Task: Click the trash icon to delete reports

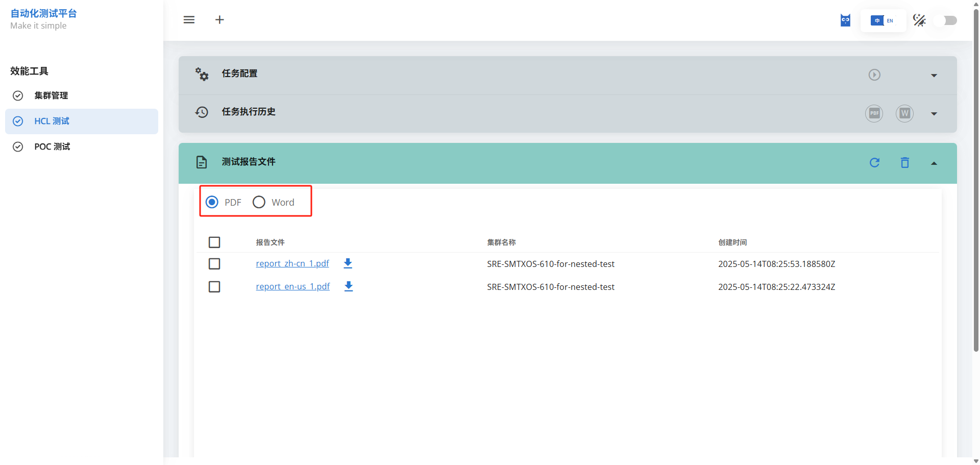Action: click(x=904, y=163)
